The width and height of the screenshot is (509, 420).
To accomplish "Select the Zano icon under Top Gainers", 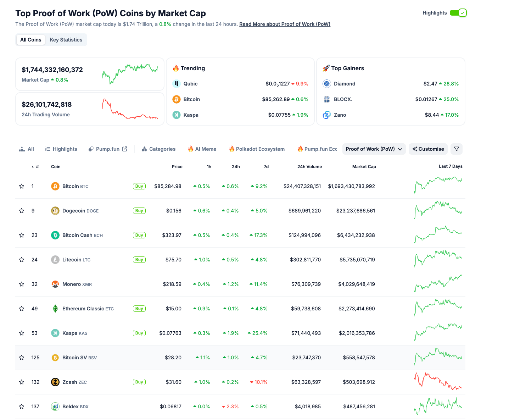I will click(326, 115).
